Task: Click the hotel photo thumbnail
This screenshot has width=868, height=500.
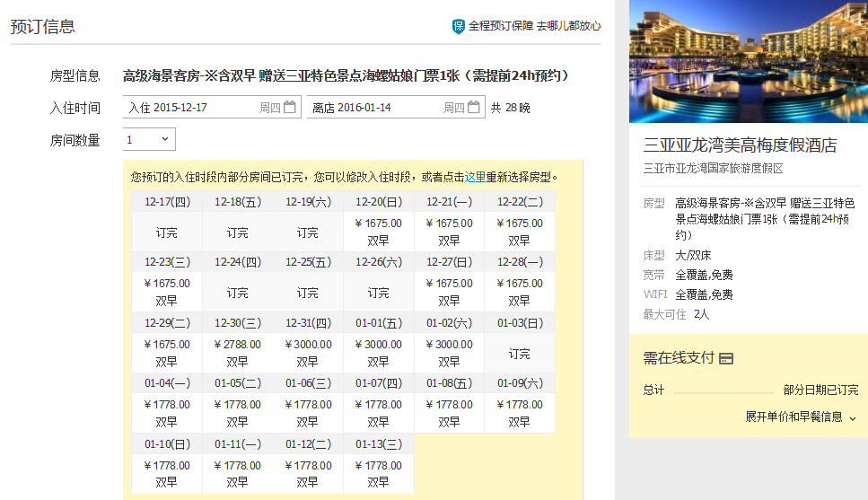Action: [x=749, y=61]
